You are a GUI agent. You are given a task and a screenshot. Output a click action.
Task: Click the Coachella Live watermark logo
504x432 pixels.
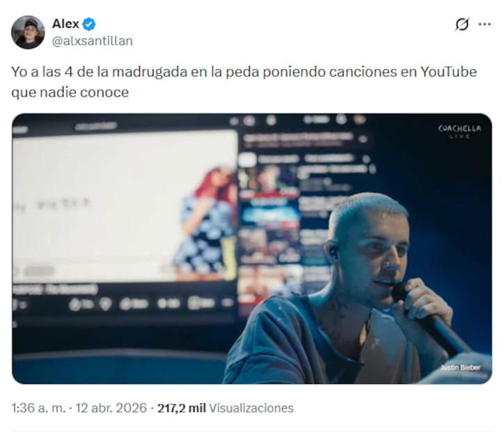459,131
